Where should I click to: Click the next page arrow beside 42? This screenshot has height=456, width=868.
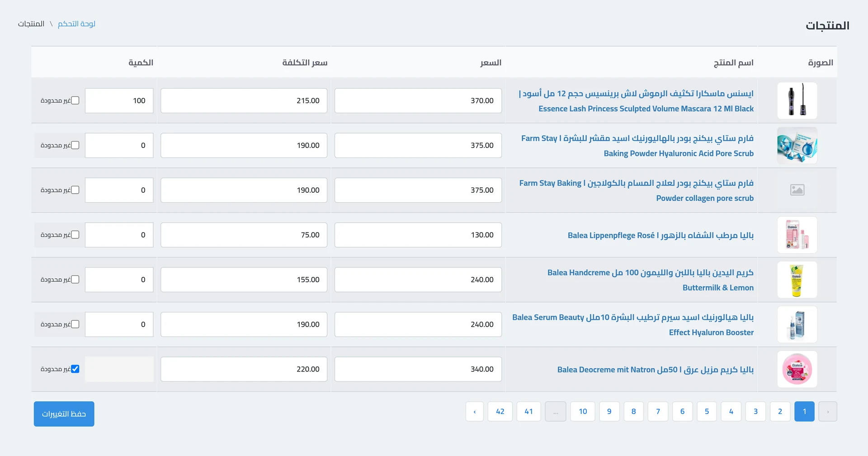(x=475, y=411)
